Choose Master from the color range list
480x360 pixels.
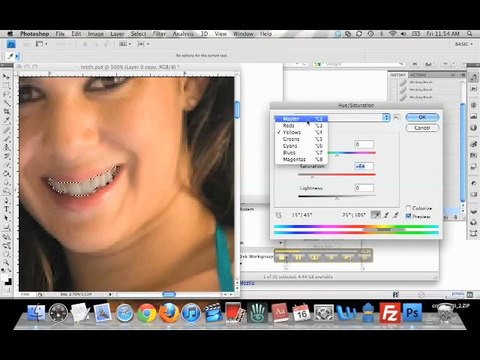(x=301, y=119)
